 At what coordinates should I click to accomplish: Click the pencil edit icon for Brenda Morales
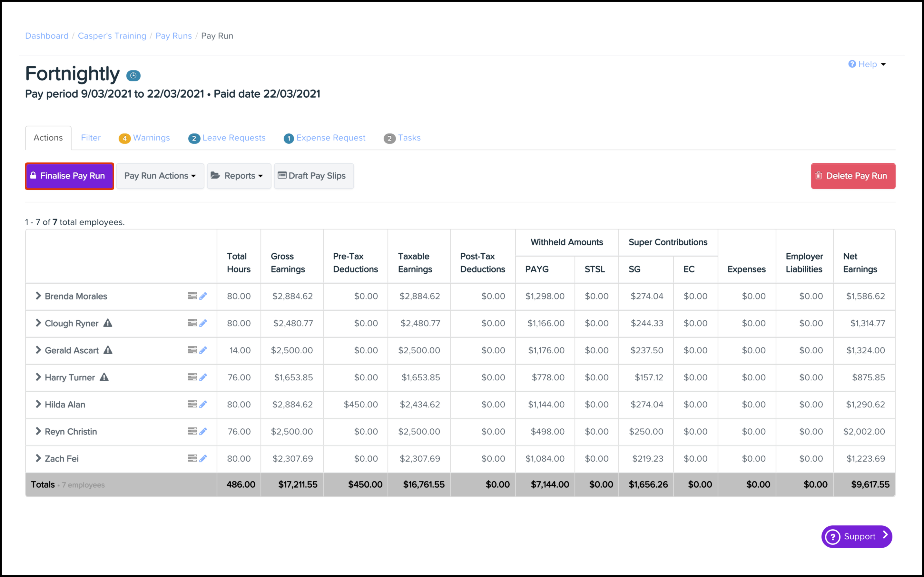coord(203,296)
